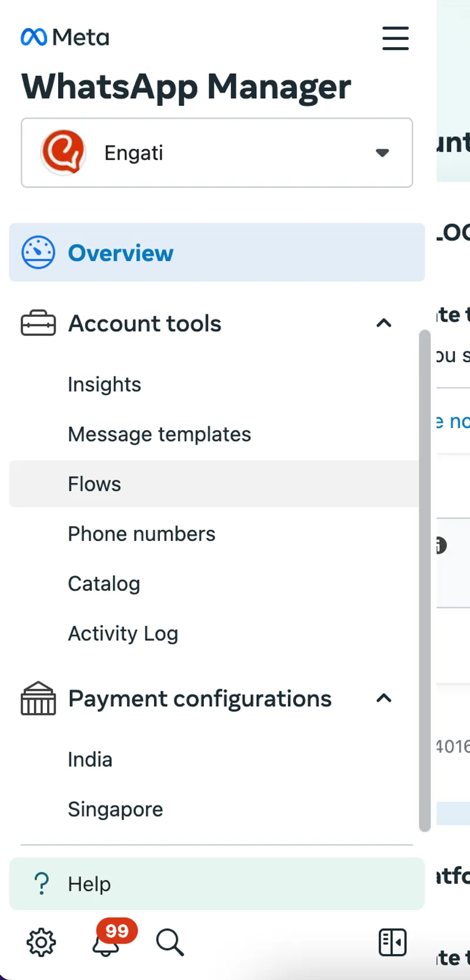Click the search magnifier icon

pyautogui.click(x=170, y=942)
